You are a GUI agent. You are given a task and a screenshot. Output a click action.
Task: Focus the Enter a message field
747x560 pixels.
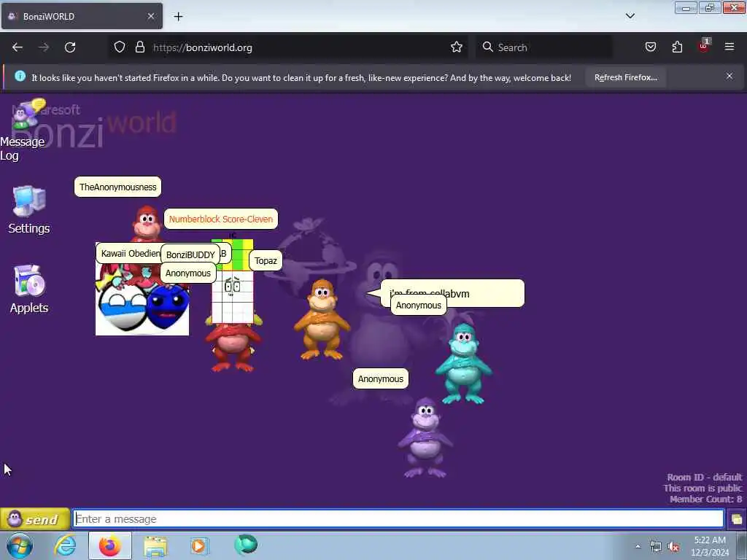coord(398,518)
